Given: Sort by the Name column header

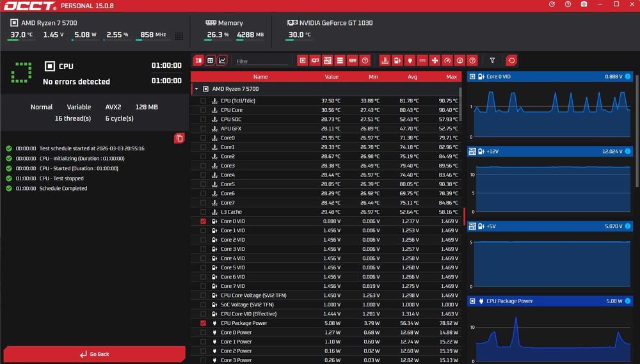Looking at the screenshot, I should tap(260, 77).
